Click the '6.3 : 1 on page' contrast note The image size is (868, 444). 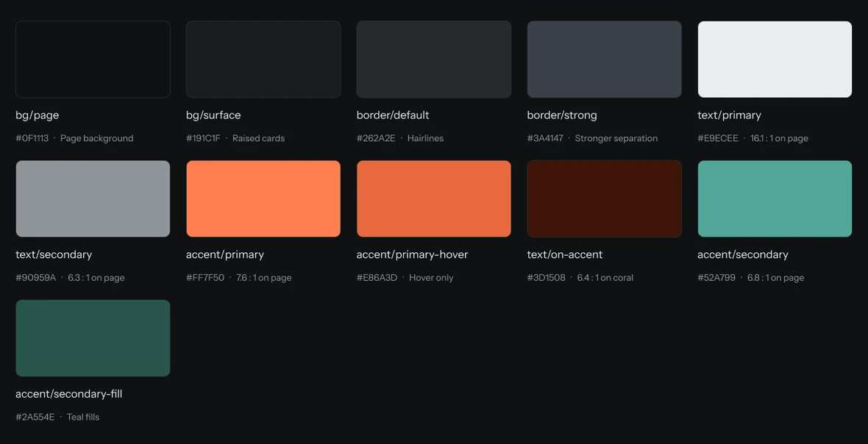(96, 278)
